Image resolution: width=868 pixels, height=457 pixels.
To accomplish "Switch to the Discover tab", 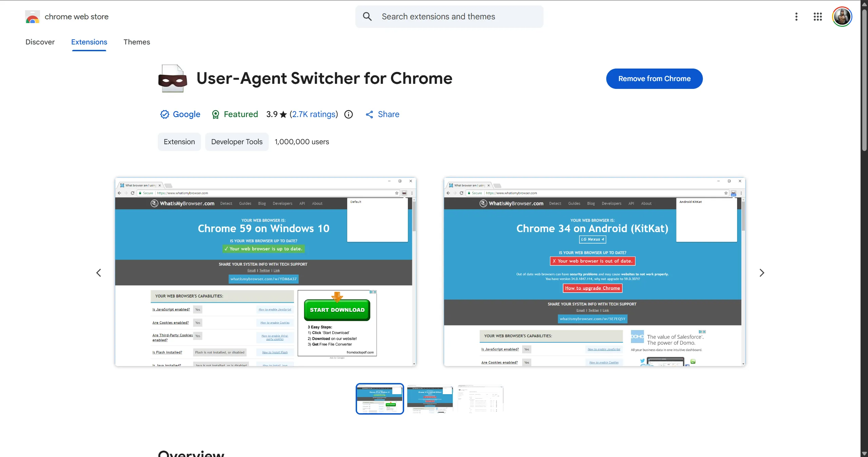I will click(x=40, y=42).
